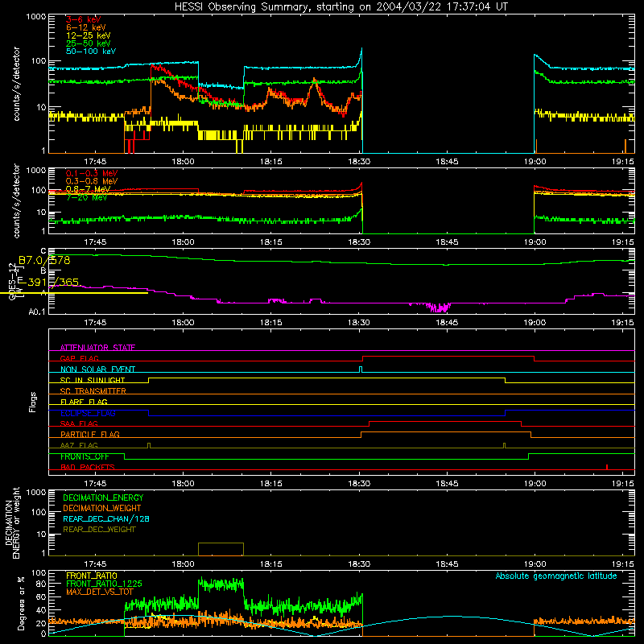Click the 0.8-7 MeV legend label

[x=88, y=189]
